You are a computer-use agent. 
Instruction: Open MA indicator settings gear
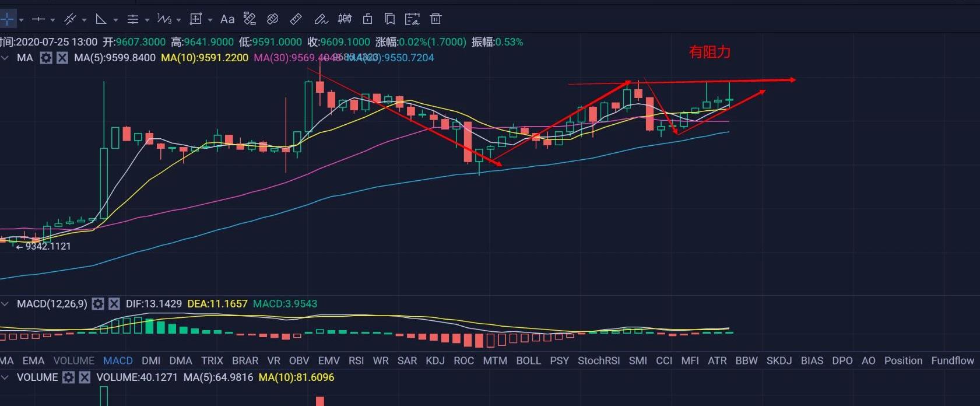tap(46, 58)
